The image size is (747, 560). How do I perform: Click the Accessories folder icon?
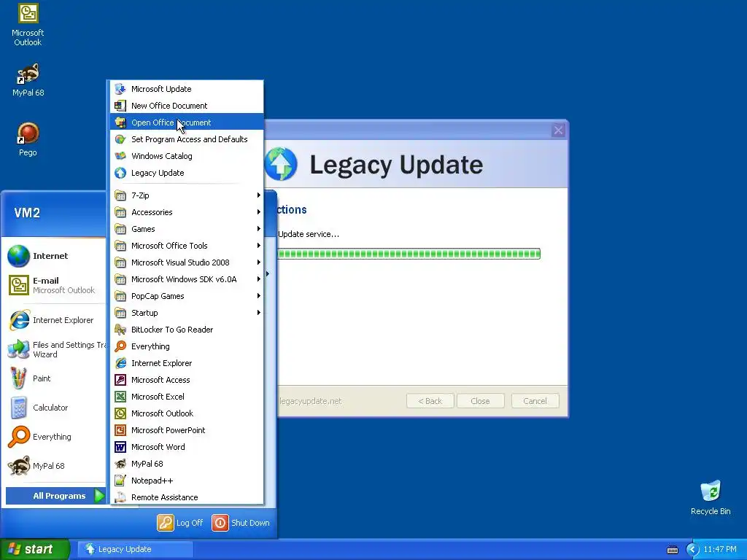coord(120,212)
